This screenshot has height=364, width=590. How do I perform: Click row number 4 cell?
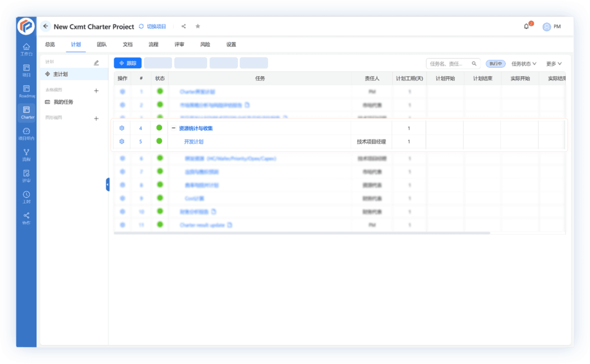tap(140, 128)
